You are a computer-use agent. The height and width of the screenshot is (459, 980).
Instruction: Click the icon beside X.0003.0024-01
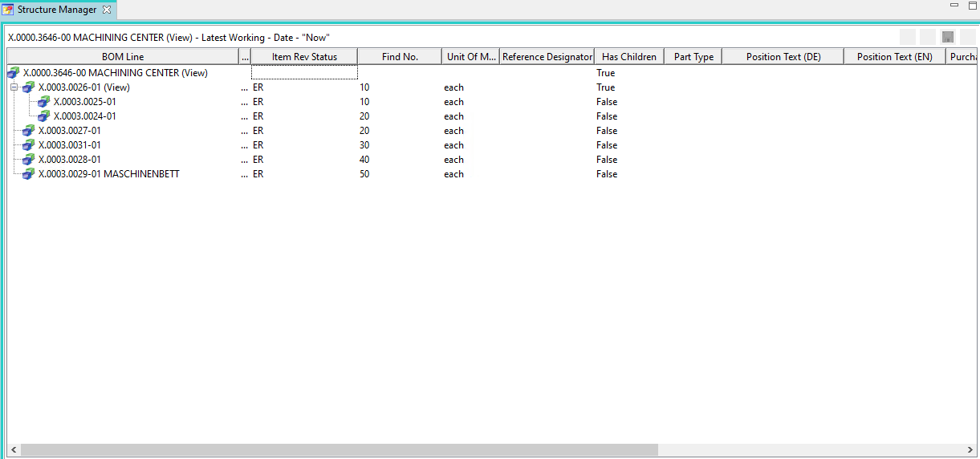pos(44,116)
